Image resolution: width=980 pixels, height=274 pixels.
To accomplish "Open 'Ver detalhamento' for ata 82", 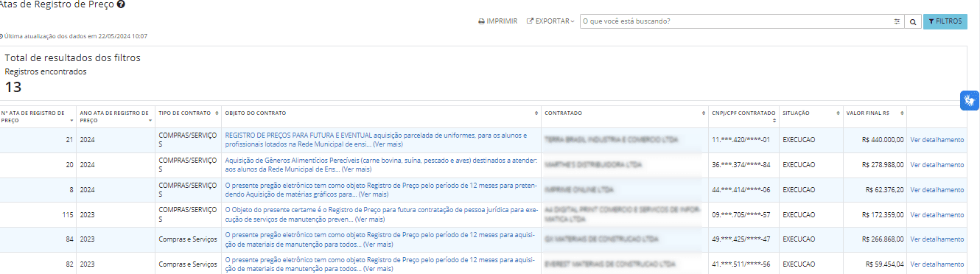I will (x=937, y=264).
